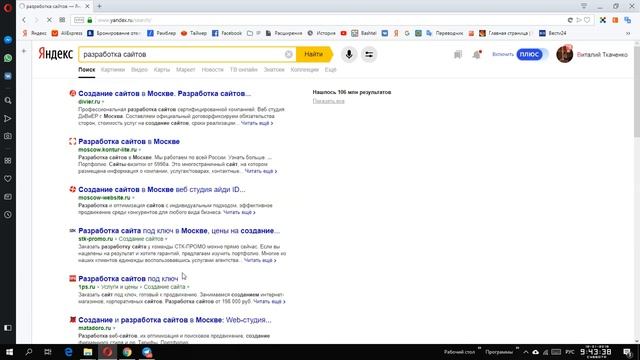Screen dimensions: 640x360
Task: Switch to Картинки tab
Action: (113, 70)
